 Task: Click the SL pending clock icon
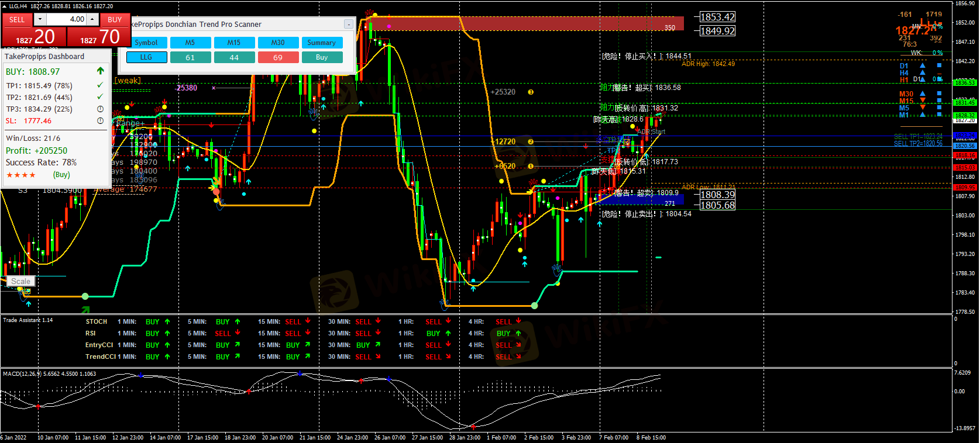point(100,121)
